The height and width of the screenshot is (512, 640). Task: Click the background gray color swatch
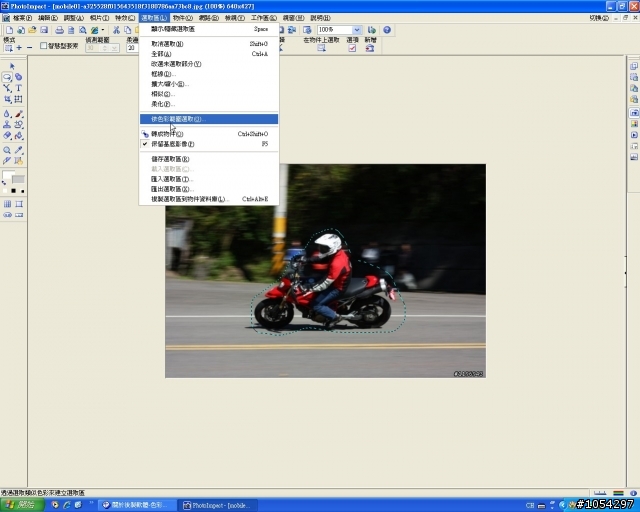point(18,179)
